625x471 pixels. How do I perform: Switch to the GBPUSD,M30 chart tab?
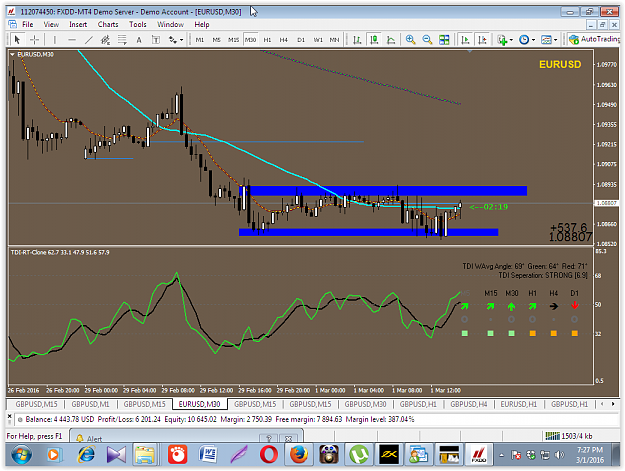tap(365, 404)
